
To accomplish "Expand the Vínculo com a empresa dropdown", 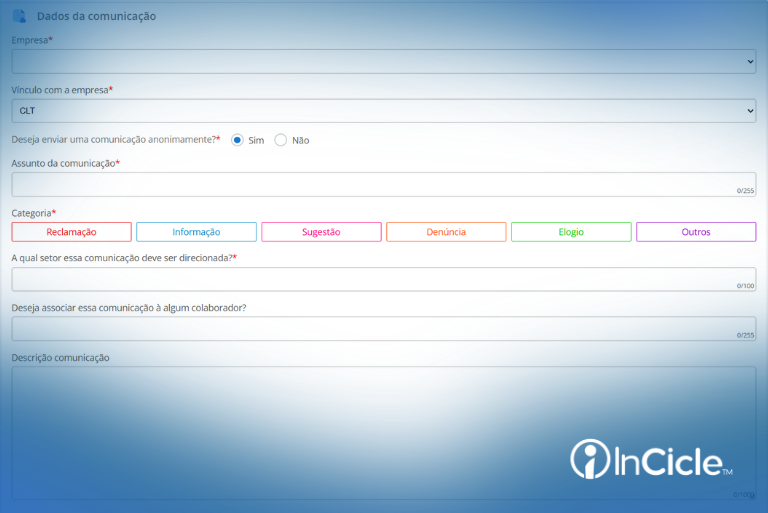I will (383, 111).
